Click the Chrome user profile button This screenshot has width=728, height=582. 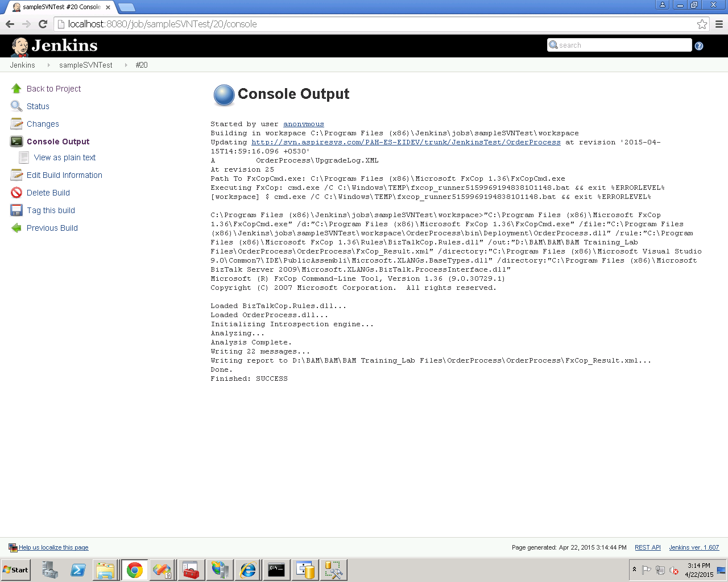point(663,5)
